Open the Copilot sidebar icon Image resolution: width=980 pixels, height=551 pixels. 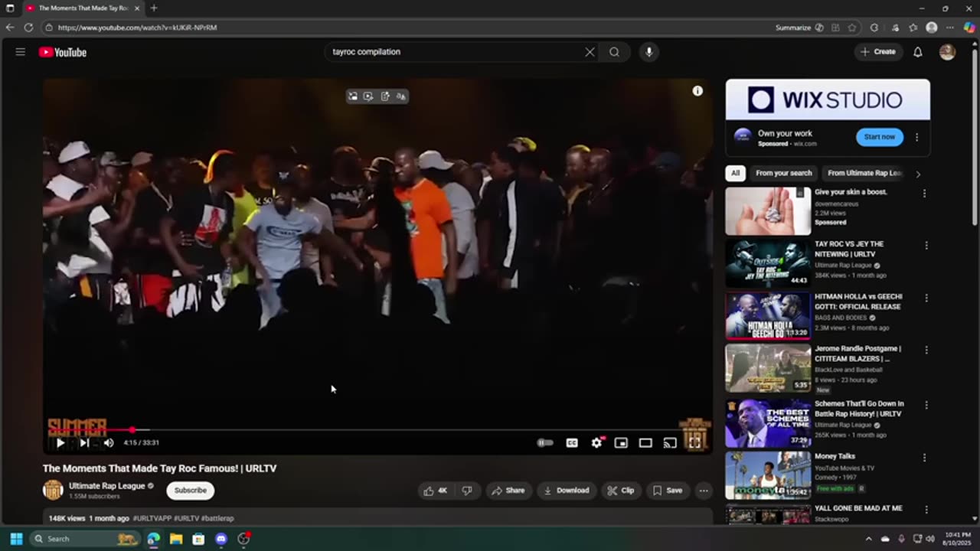pos(969,28)
